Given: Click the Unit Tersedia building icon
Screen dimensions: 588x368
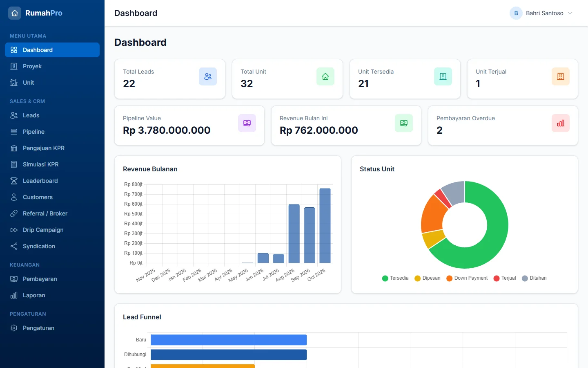Looking at the screenshot, I should click(443, 76).
